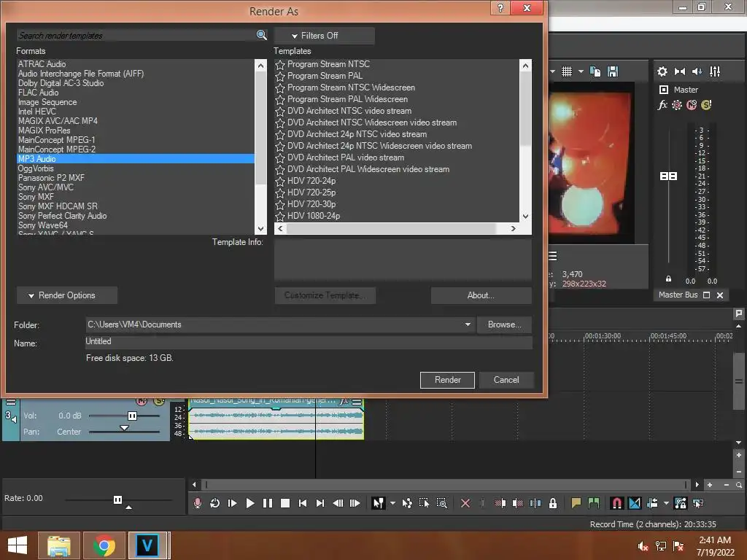Image resolution: width=747 pixels, height=560 pixels.
Task: Click the record microphone button in transport
Action: (x=197, y=503)
